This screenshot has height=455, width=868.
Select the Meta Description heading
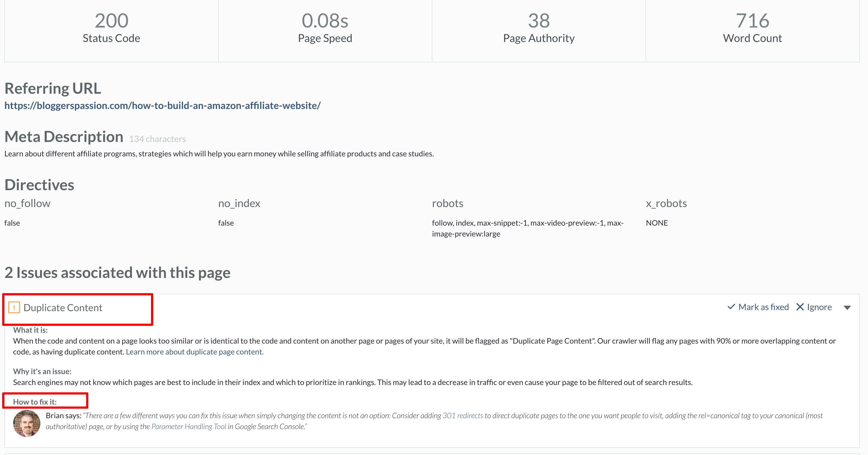64,136
